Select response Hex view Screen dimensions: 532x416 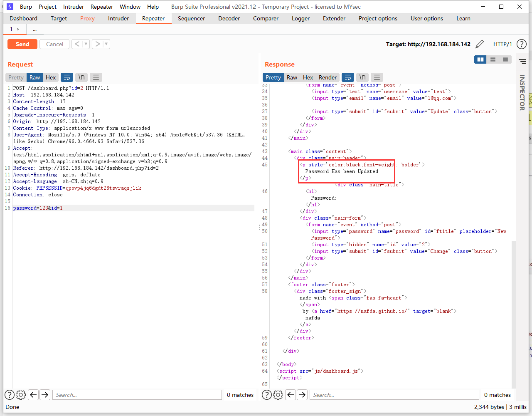[x=308, y=77]
